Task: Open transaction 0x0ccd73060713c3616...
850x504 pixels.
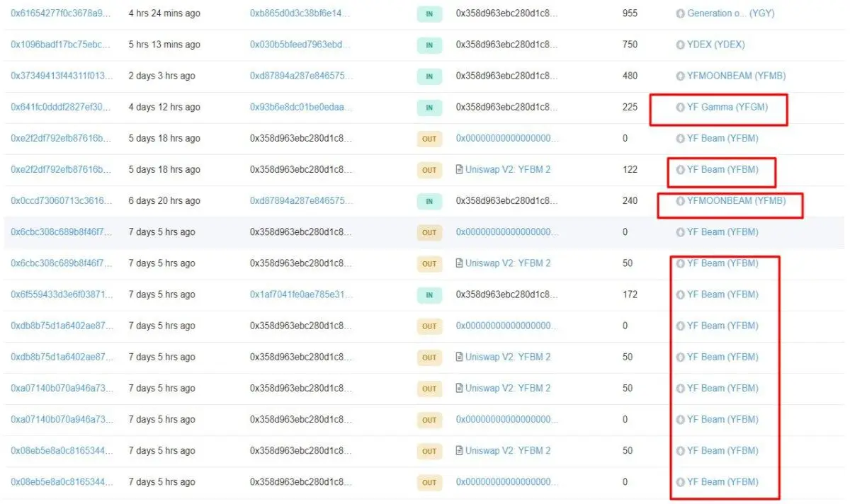Action: point(61,200)
